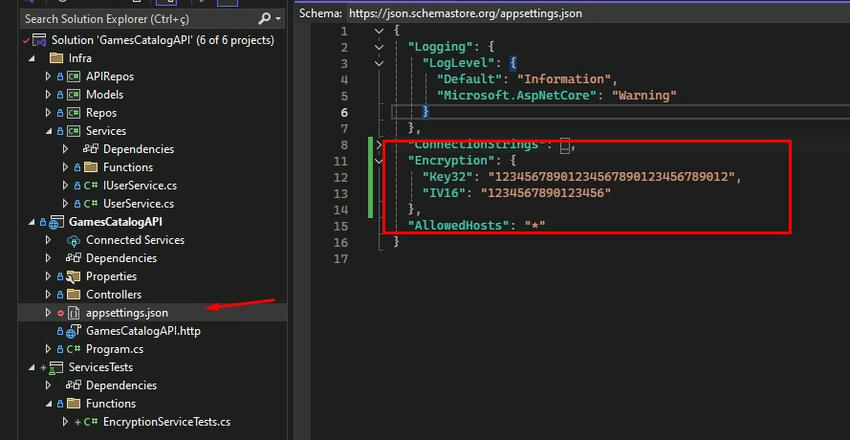Click the UserService.cs C# file icon
The width and height of the screenshot is (850, 440).
tap(91, 204)
